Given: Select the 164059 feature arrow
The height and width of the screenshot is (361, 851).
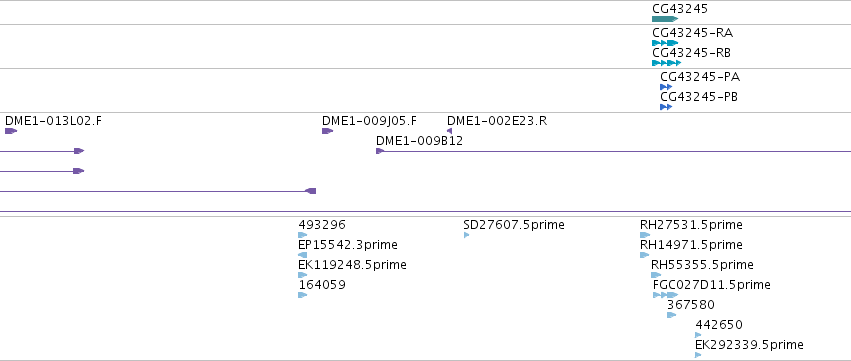Looking at the screenshot, I should click(x=303, y=295).
